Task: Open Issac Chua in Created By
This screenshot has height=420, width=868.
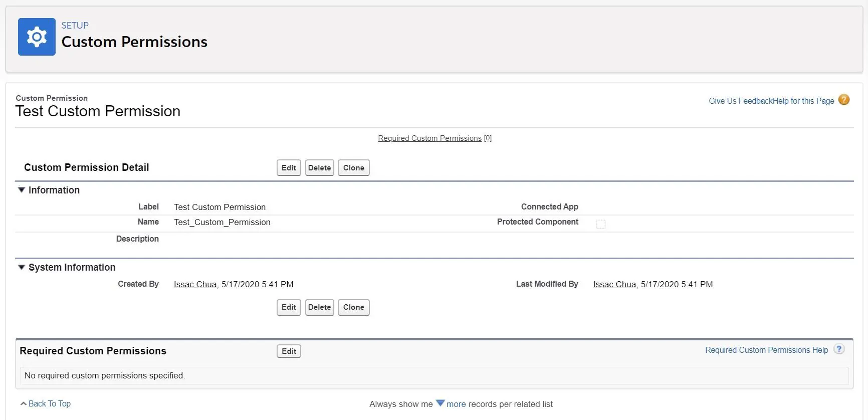Action: point(195,284)
